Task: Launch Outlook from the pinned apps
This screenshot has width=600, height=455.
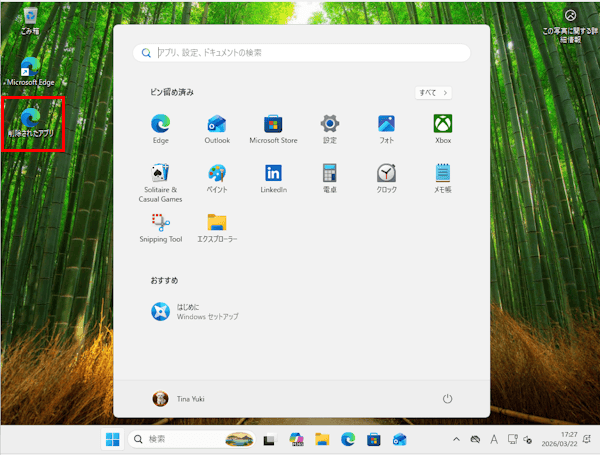Action: 217,129
